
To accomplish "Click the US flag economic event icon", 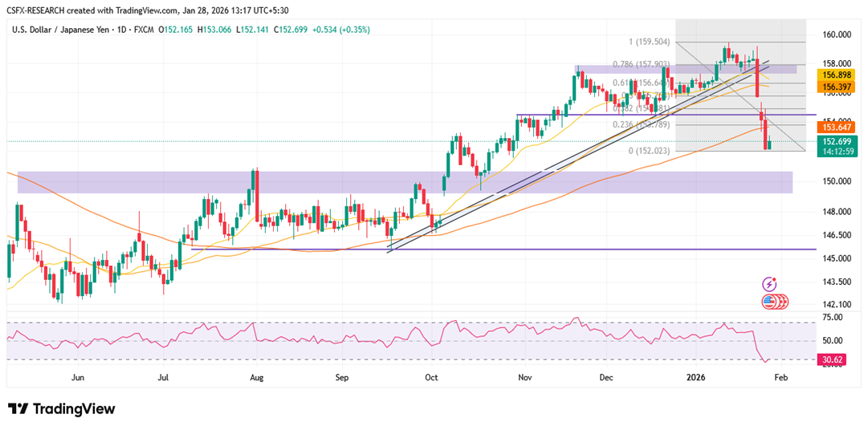I will [769, 302].
